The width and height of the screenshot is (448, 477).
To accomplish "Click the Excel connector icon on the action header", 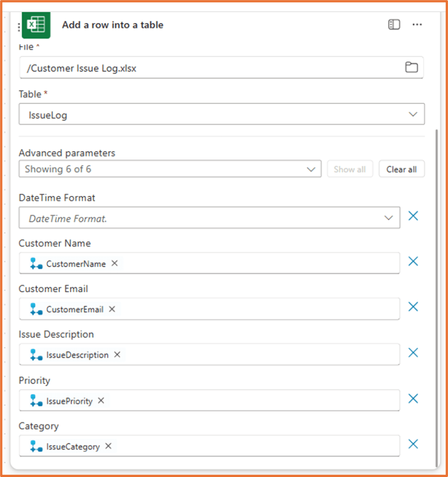I will point(36,25).
